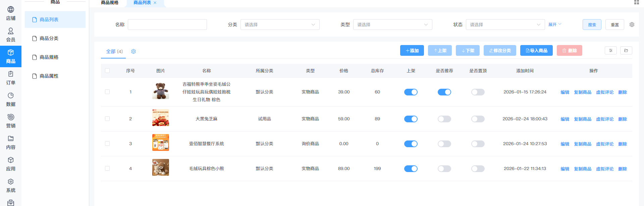The height and width of the screenshot is (206, 644).
Task: Click the gear icon beside 全部 (4) tab
Action: (x=133, y=51)
